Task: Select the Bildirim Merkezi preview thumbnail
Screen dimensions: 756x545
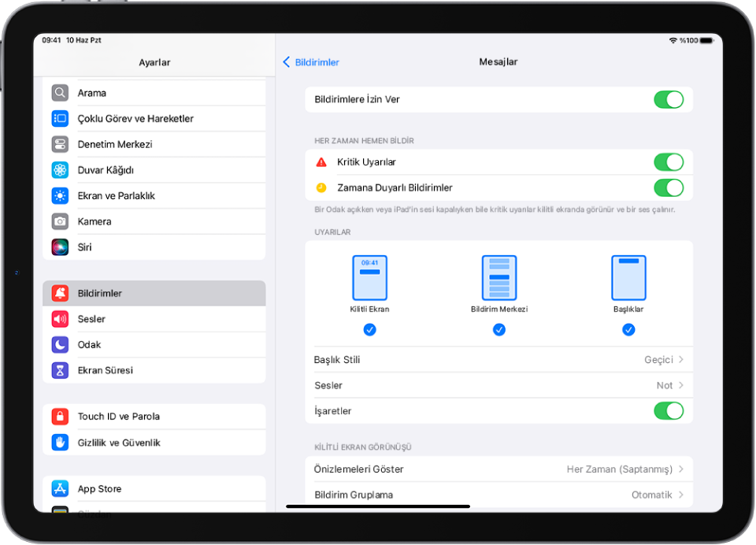Action: click(499, 278)
